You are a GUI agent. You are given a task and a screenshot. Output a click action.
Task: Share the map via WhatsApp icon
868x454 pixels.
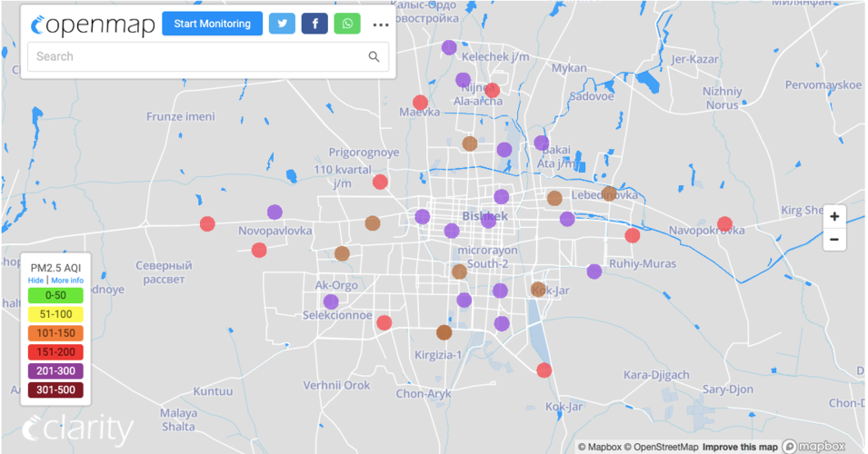(x=347, y=24)
